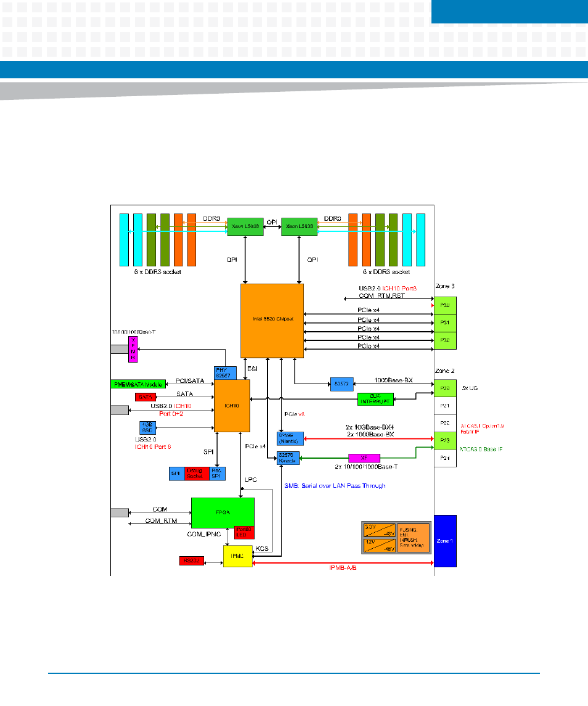
Task: Click the 'PCI/SATA' label
Action: click(190, 381)
